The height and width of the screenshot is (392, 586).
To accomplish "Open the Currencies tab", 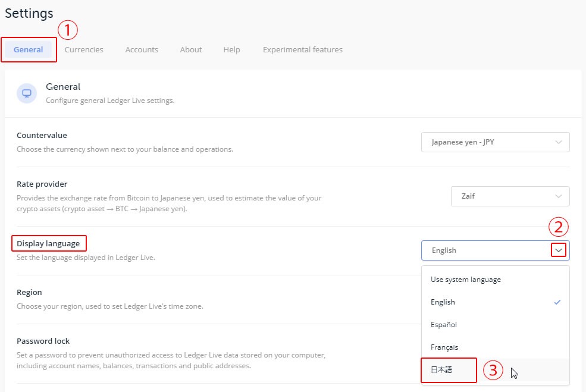I will click(x=84, y=50).
